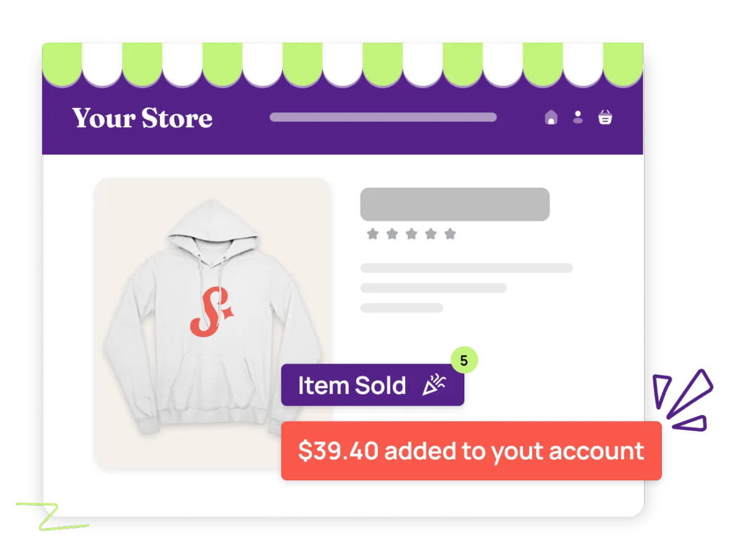Click the Your Store title
This screenshot has width=741, height=560.
coord(142,118)
